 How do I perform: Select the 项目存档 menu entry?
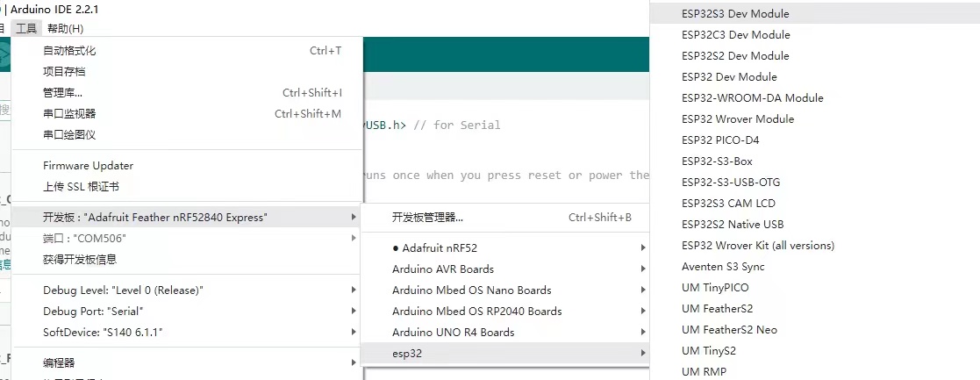click(187, 72)
